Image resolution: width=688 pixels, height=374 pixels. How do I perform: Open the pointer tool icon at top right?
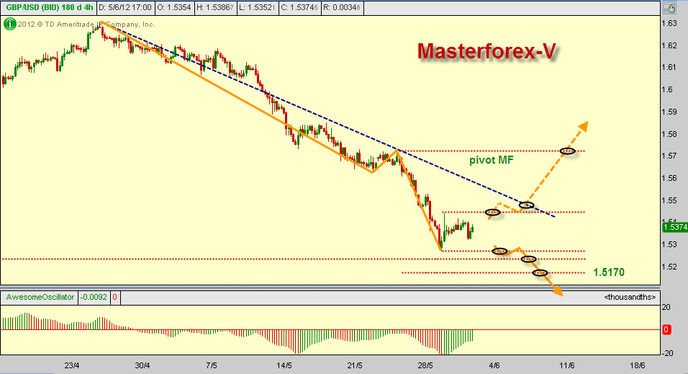(670, 8)
